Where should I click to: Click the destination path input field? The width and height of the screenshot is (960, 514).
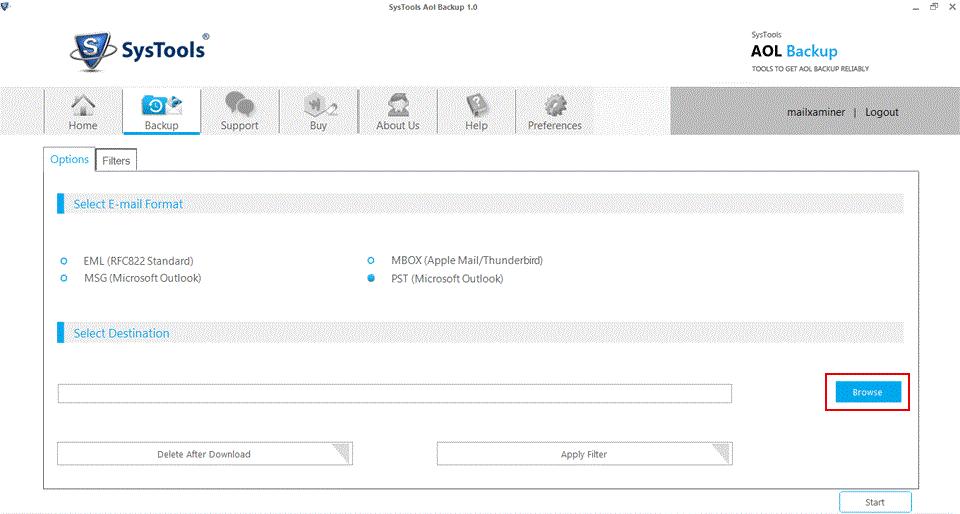[x=394, y=393]
